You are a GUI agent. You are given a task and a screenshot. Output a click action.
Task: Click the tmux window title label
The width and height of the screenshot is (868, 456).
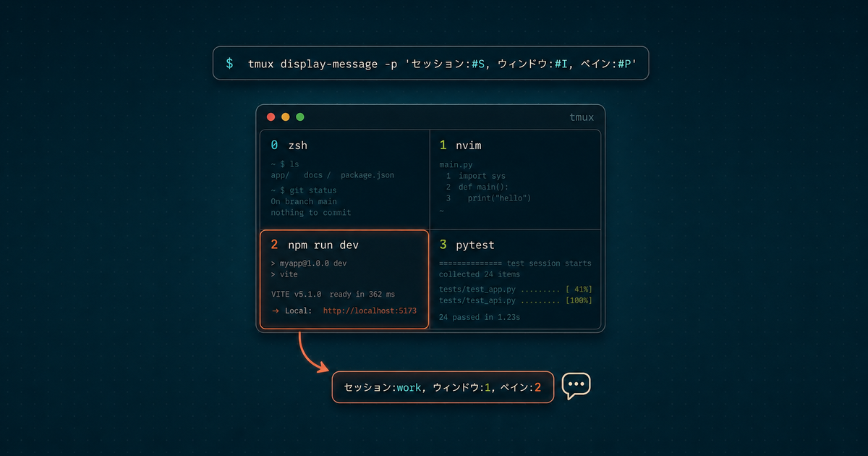coord(582,117)
